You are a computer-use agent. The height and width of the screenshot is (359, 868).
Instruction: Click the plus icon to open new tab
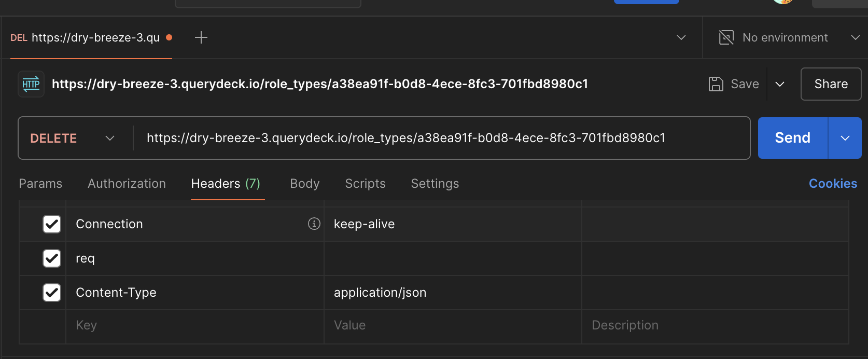[201, 37]
